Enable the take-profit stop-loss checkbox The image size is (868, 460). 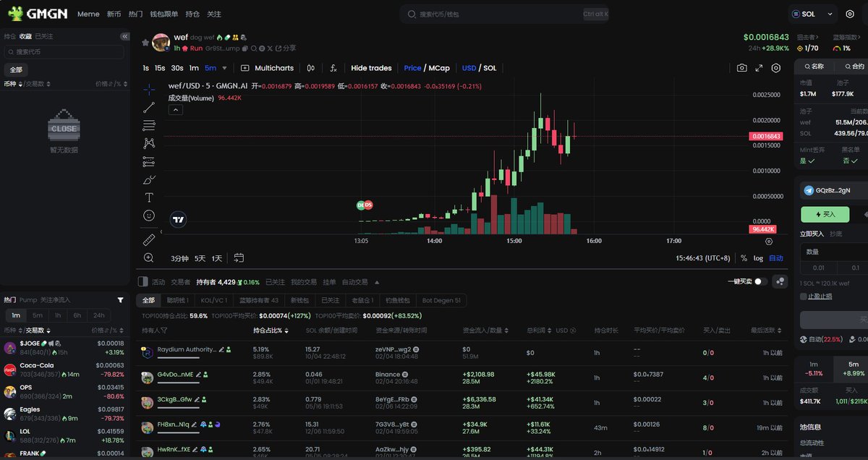(804, 297)
